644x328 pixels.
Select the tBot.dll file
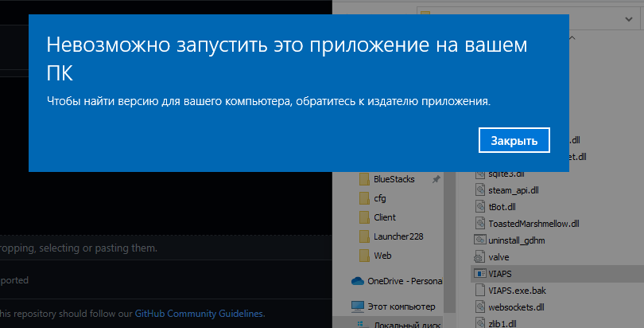[502, 207]
